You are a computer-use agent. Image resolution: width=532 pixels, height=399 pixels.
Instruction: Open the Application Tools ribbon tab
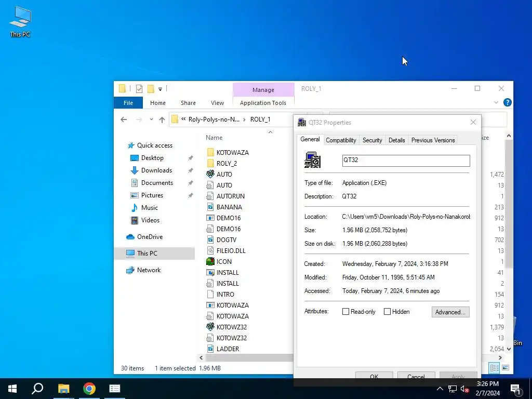point(263,103)
